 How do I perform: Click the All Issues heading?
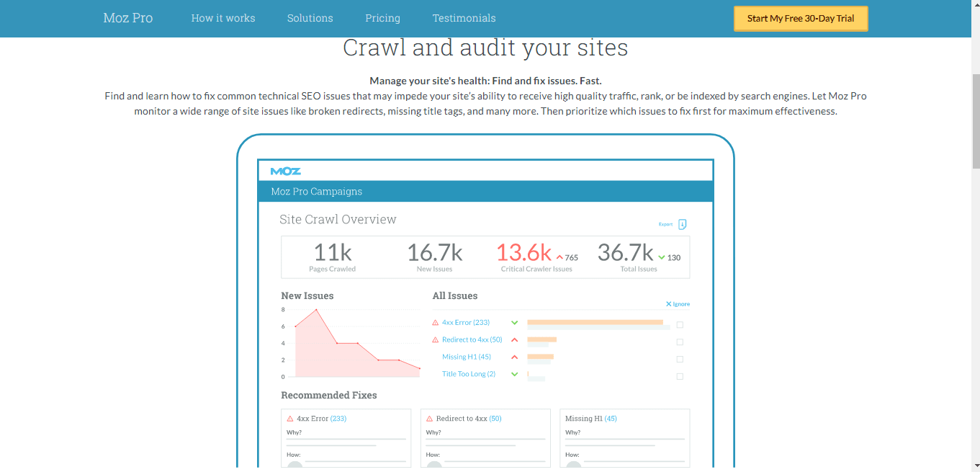tap(455, 295)
